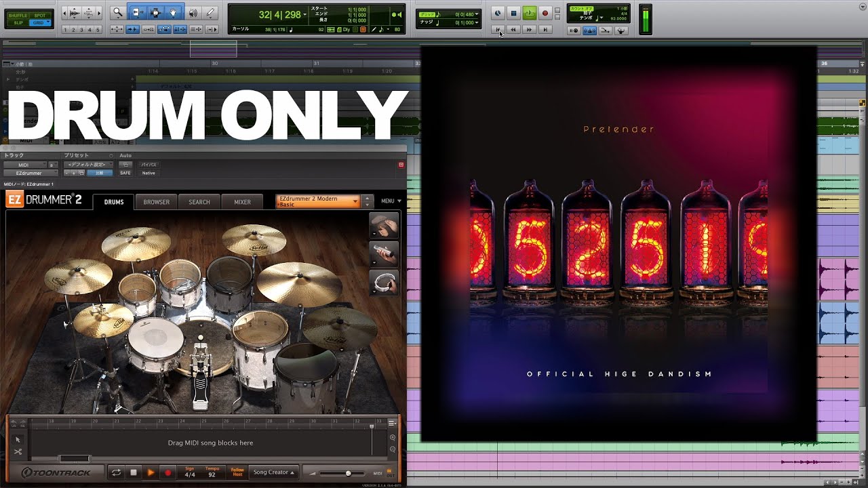Click EZdrummer Record button
The height and width of the screenshot is (488, 868).
coord(167,472)
